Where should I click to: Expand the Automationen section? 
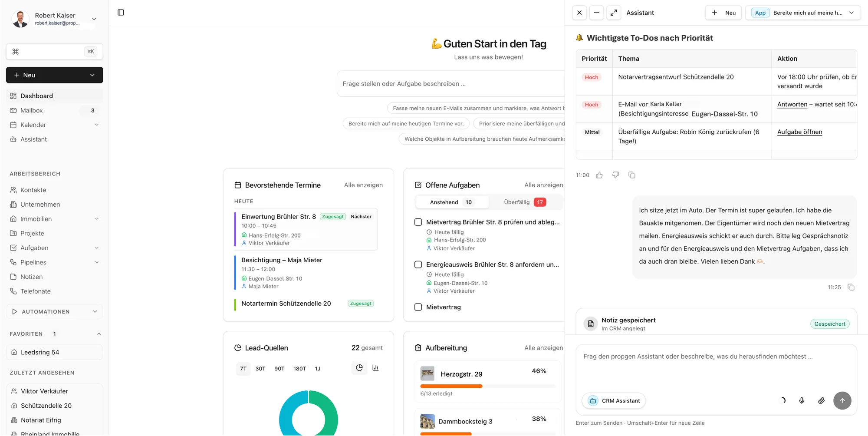pos(54,311)
